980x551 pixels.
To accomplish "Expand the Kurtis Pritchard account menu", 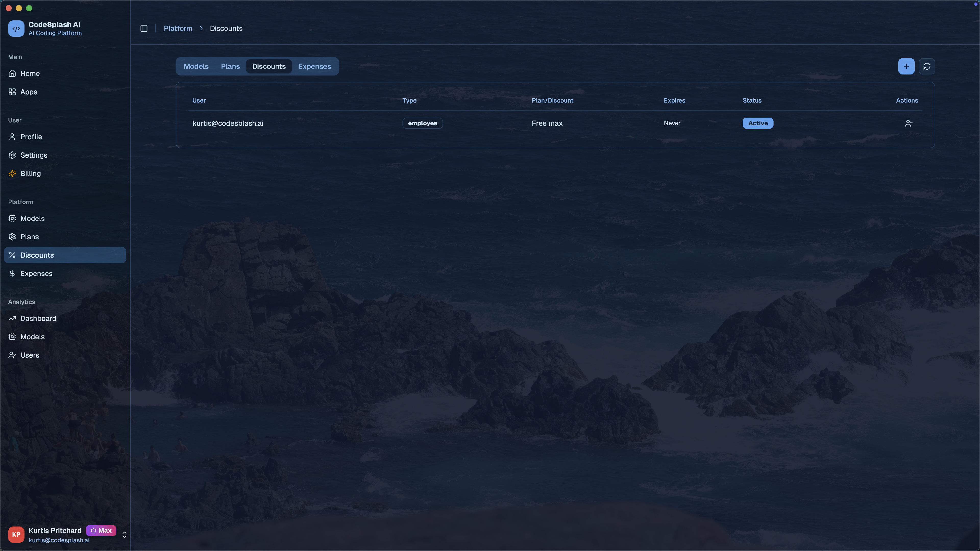I will [x=124, y=535].
